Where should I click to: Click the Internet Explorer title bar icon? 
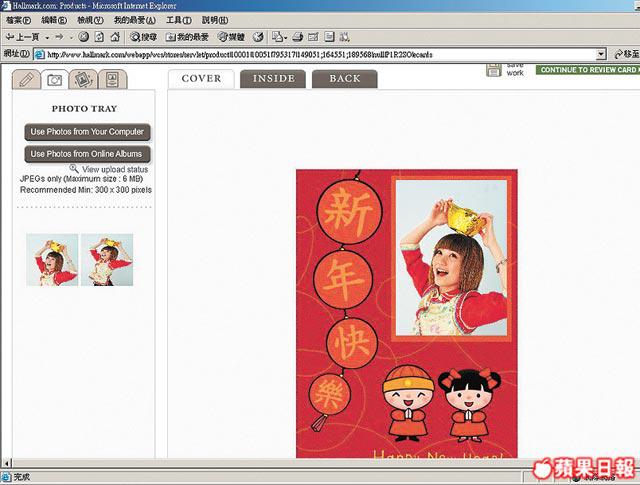(x=6, y=6)
